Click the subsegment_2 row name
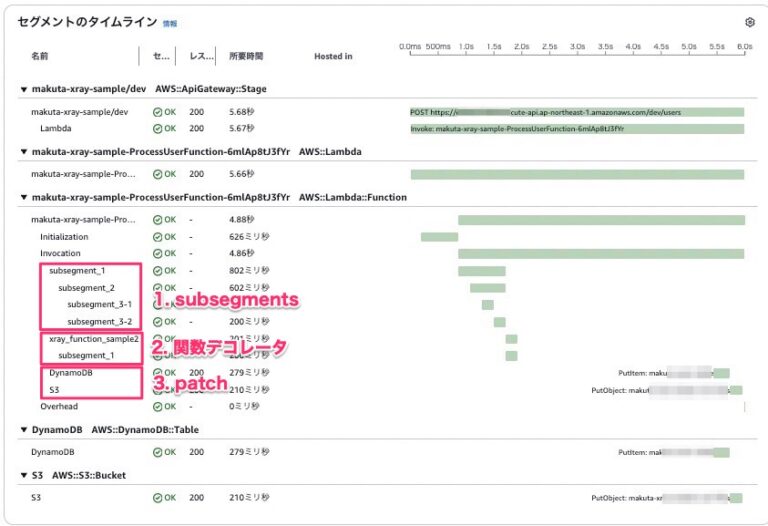768x526 pixels. (x=86, y=288)
